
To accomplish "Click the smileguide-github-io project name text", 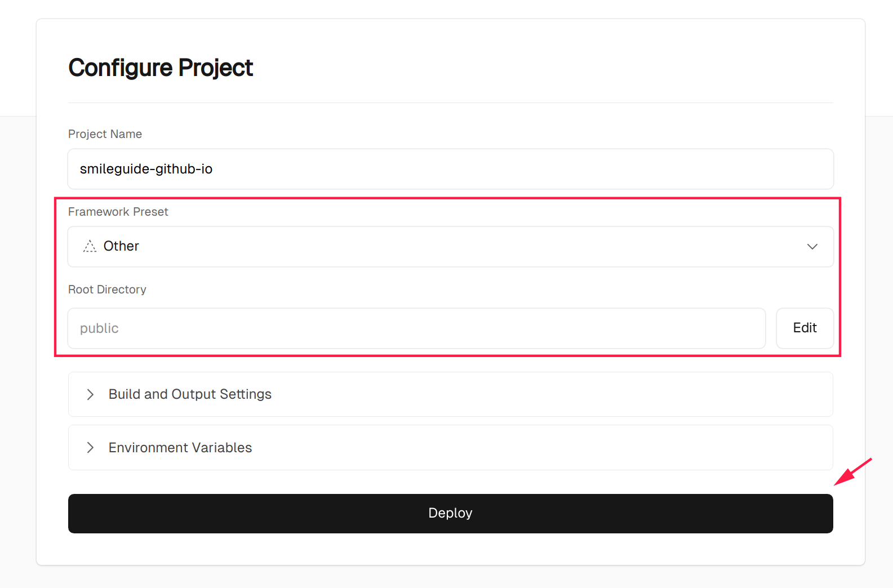I will pos(146,169).
